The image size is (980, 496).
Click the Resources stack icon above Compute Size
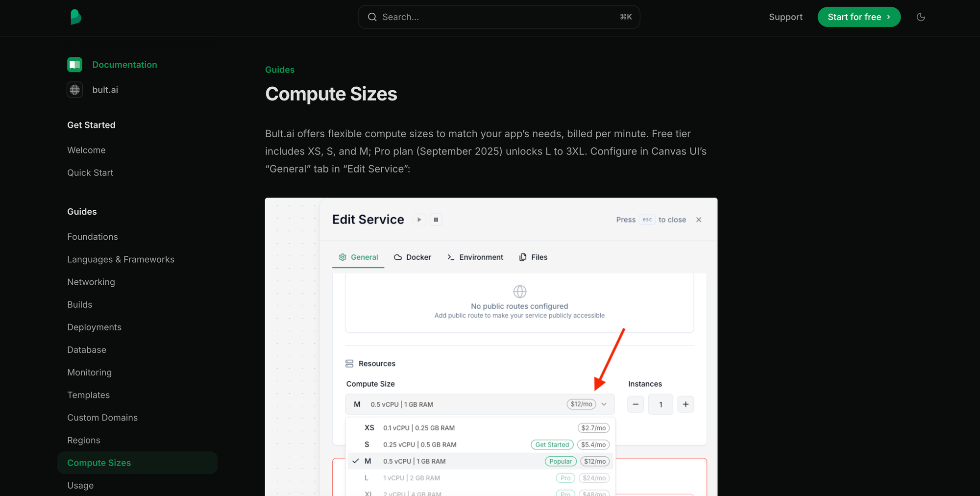tap(349, 363)
